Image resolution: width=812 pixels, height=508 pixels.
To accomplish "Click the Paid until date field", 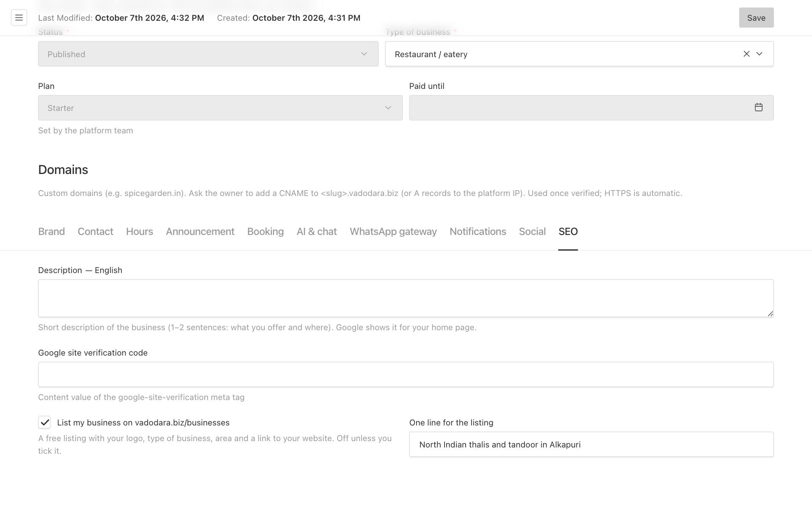I will (x=591, y=108).
